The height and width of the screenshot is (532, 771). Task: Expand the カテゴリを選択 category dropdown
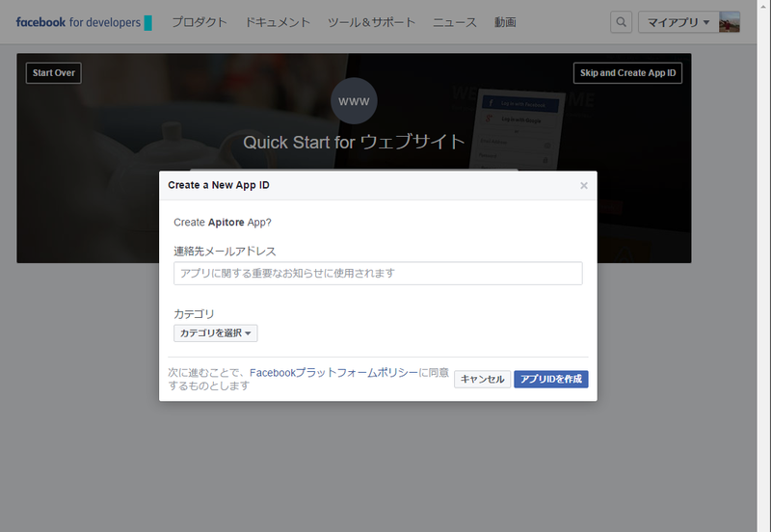[x=215, y=332]
